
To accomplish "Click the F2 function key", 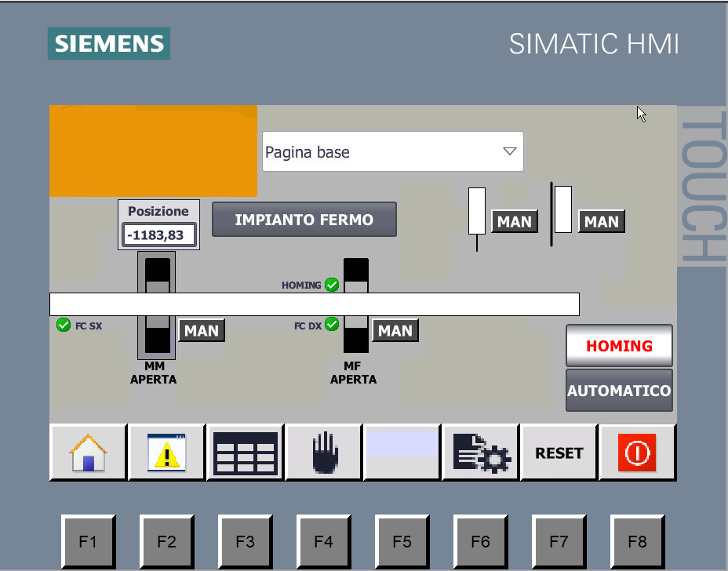I will coord(166,541).
